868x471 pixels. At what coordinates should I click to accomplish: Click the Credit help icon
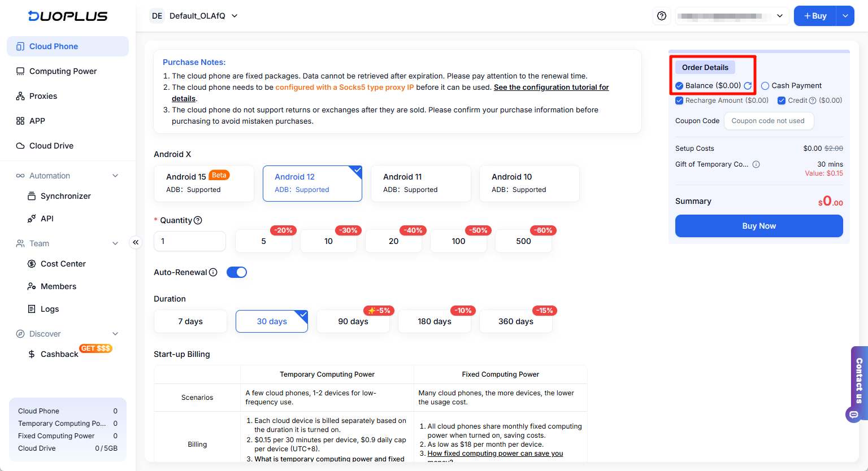[813, 101]
